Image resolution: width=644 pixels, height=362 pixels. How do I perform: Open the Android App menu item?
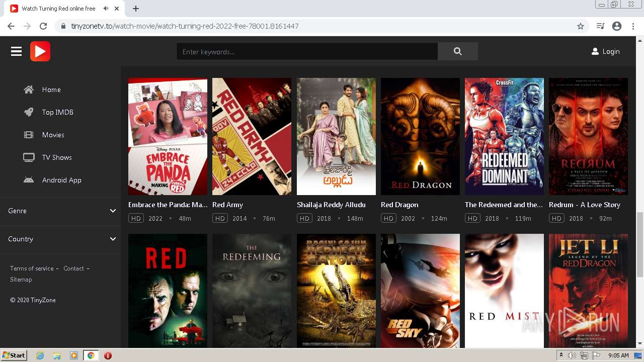click(x=62, y=180)
